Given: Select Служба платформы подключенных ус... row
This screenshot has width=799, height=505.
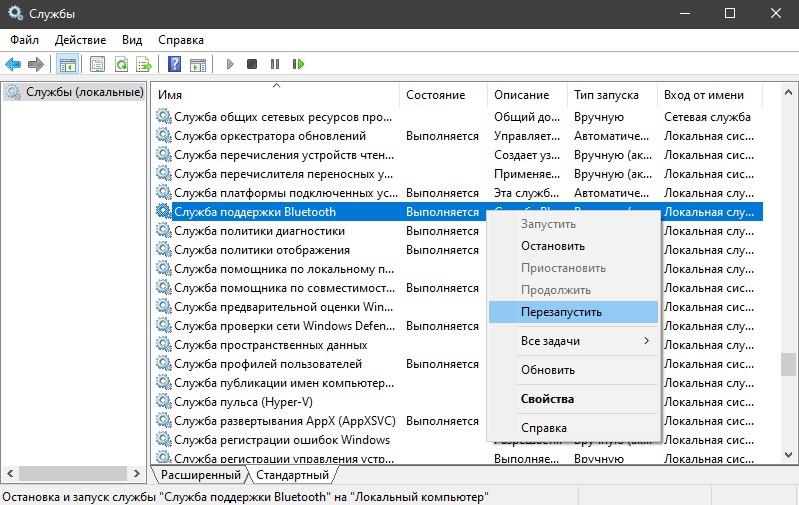Looking at the screenshot, I should click(x=459, y=193).
